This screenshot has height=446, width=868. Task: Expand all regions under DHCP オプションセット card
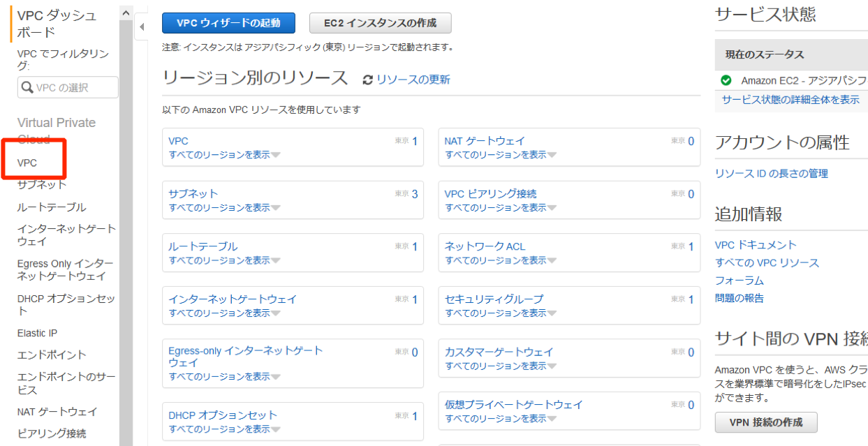224,429
